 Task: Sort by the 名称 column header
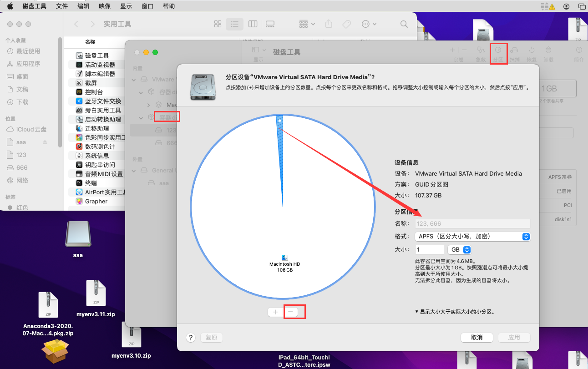click(x=90, y=42)
